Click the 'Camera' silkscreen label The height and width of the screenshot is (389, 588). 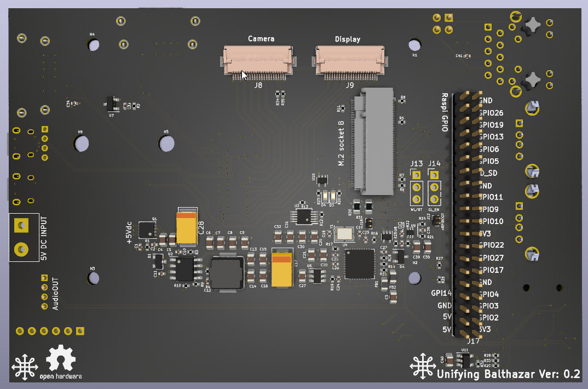tap(261, 39)
